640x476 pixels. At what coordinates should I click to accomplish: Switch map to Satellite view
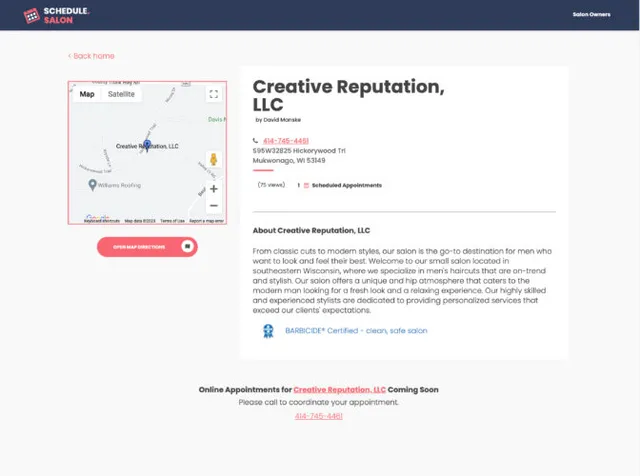[121, 94]
